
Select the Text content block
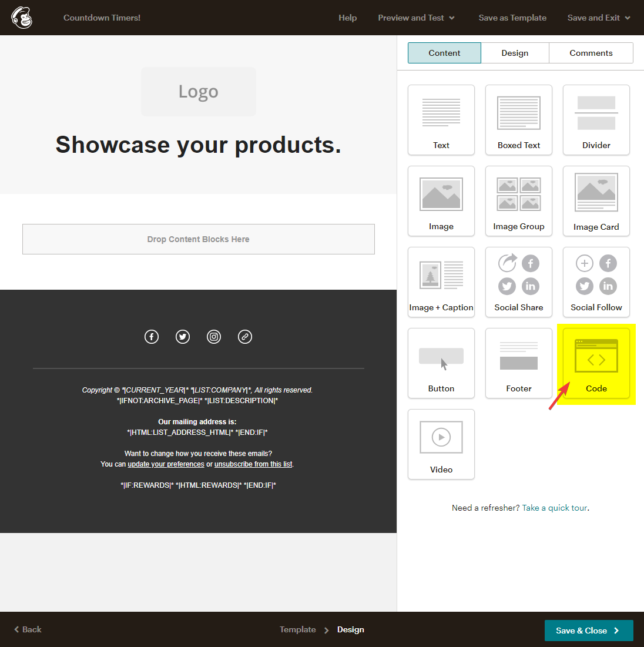[x=441, y=120]
